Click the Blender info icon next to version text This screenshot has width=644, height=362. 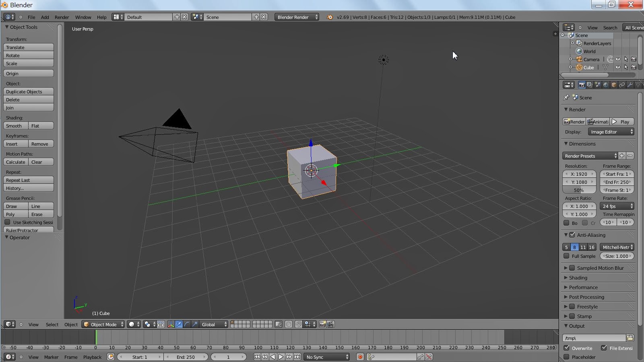click(x=330, y=17)
